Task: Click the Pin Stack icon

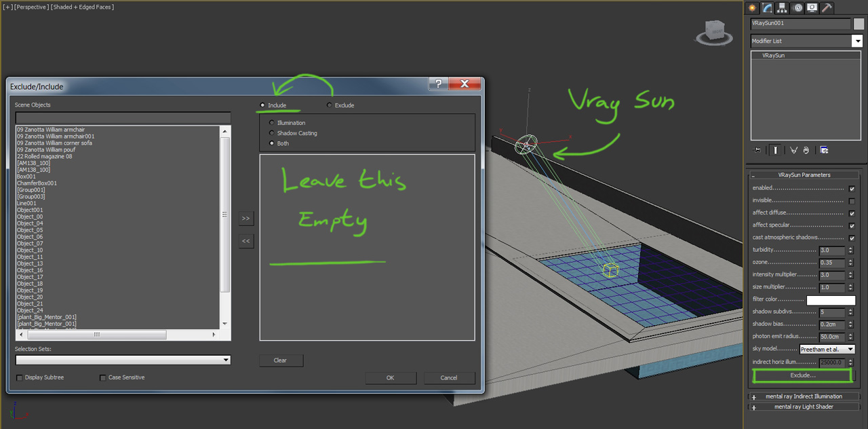Action: [757, 150]
